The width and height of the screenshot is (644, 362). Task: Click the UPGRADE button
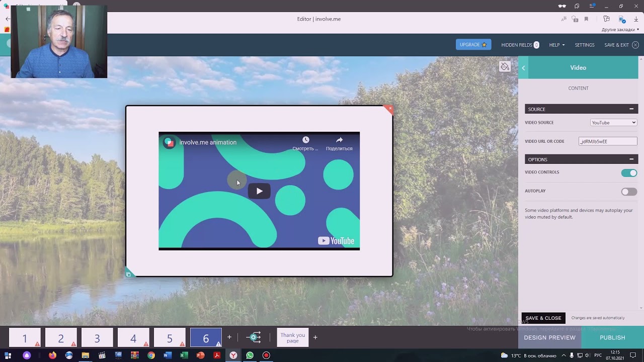pos(473,45)
